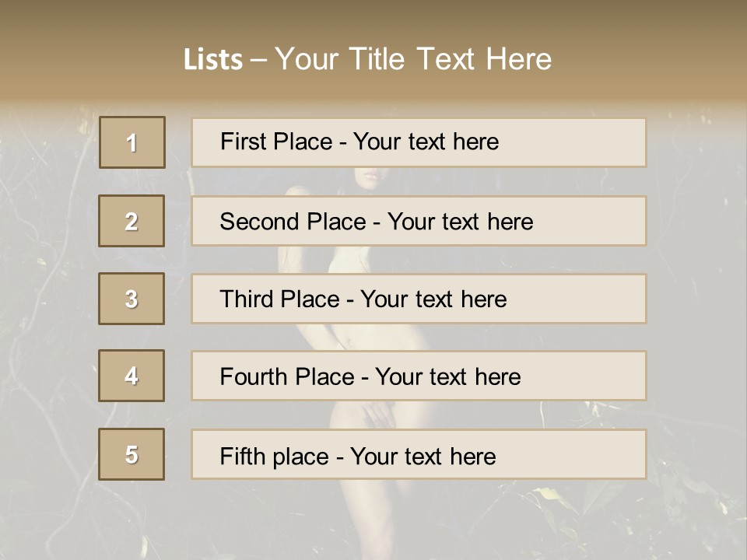Click 'Your text here' in the Third Place row
This screenshot has width=747, height=560.
tap(433, 299)
